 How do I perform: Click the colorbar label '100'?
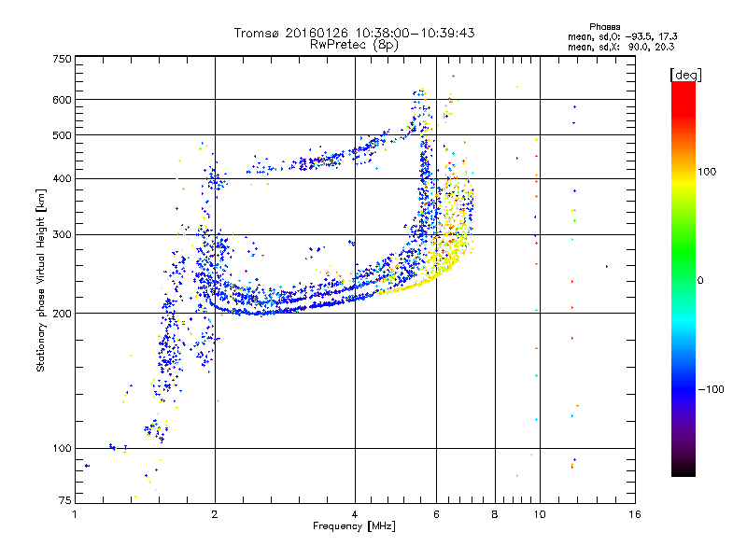707,172
